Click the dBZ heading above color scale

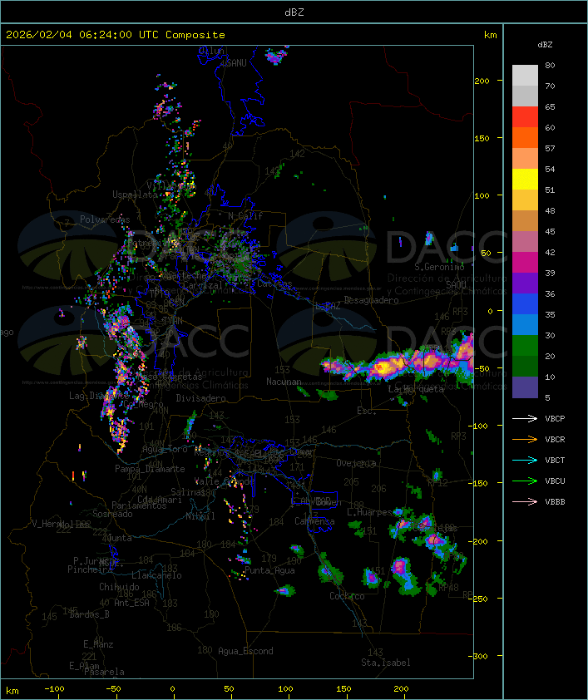(545, 45)
